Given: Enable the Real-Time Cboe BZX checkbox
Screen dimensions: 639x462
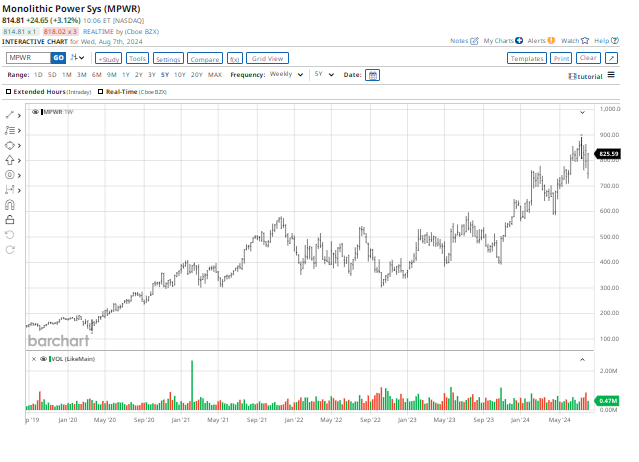Looking at the screenshot, I should point(101,92).
